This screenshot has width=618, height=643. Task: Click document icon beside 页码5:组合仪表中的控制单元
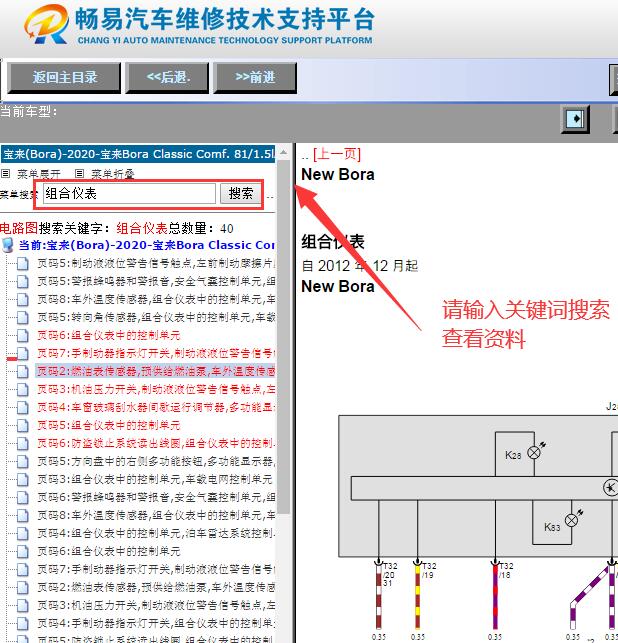23,425
